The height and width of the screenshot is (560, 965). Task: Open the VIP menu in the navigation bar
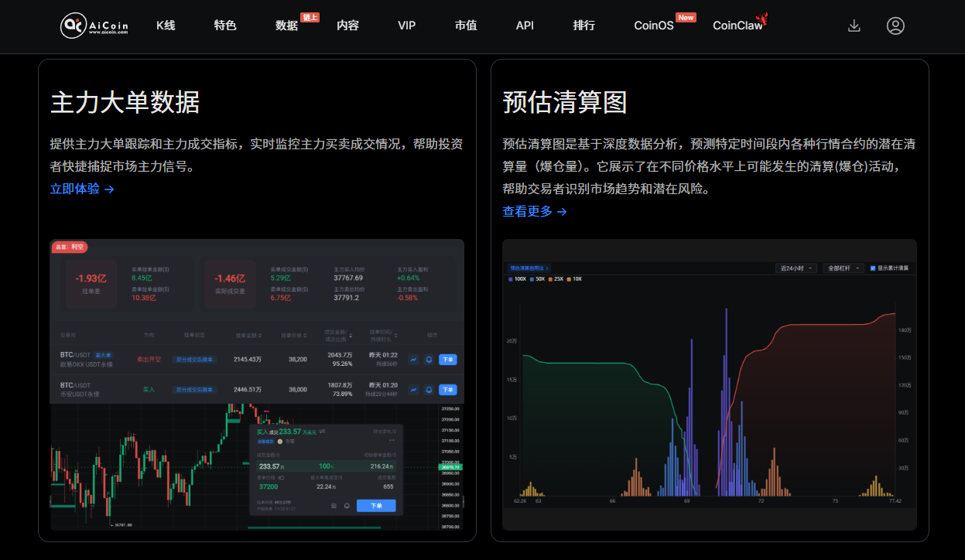point(406,26)
